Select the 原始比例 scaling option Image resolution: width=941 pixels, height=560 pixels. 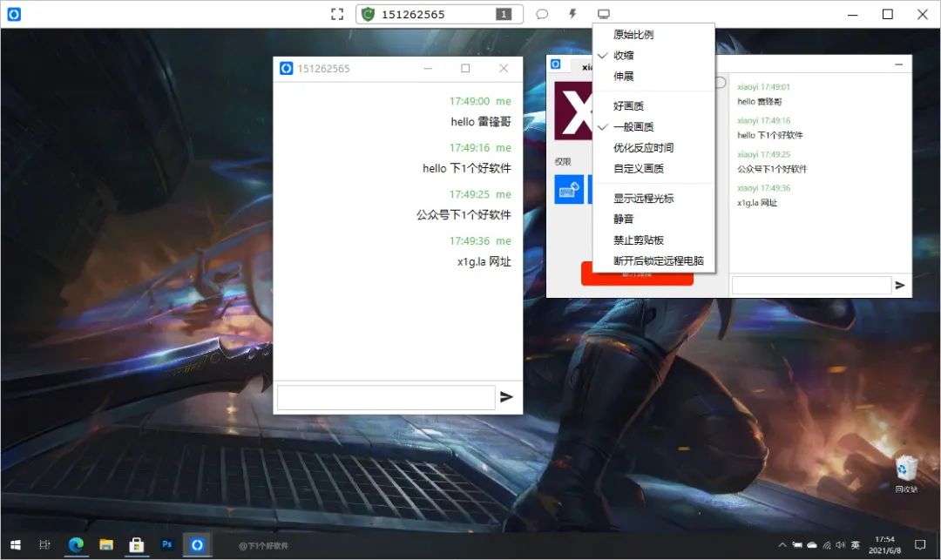[653, 34]
